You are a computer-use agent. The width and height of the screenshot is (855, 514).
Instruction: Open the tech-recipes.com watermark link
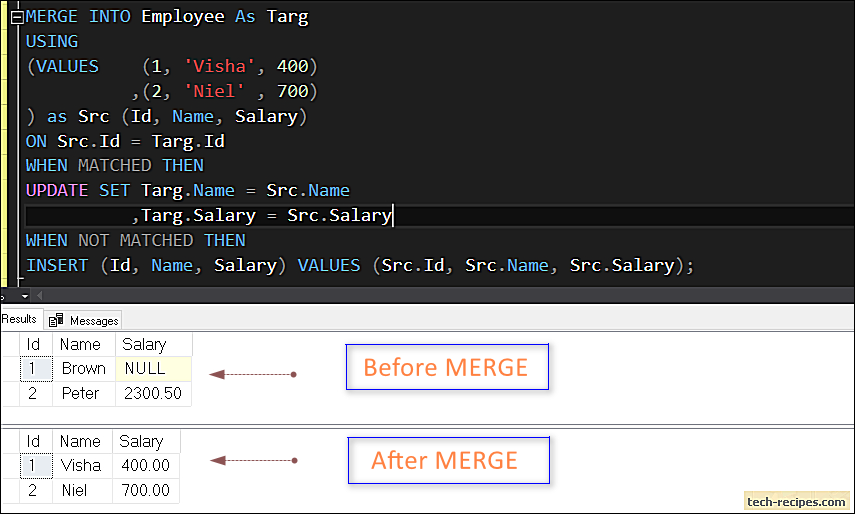point(797,501)
